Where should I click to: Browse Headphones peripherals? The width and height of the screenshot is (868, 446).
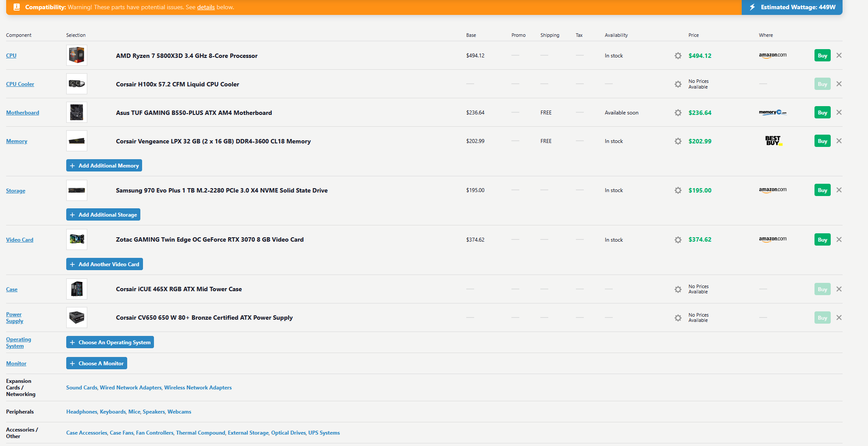click(82, 412)
